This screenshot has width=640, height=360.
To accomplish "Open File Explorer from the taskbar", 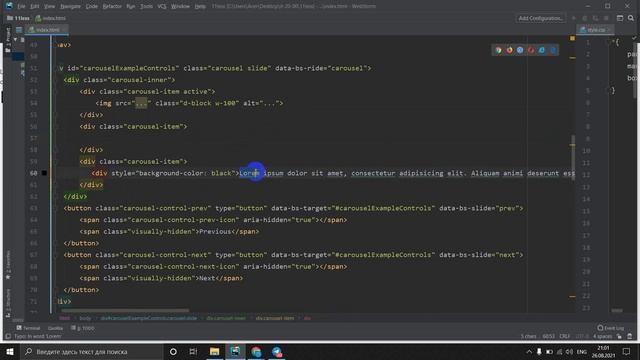I will point(214,351).
